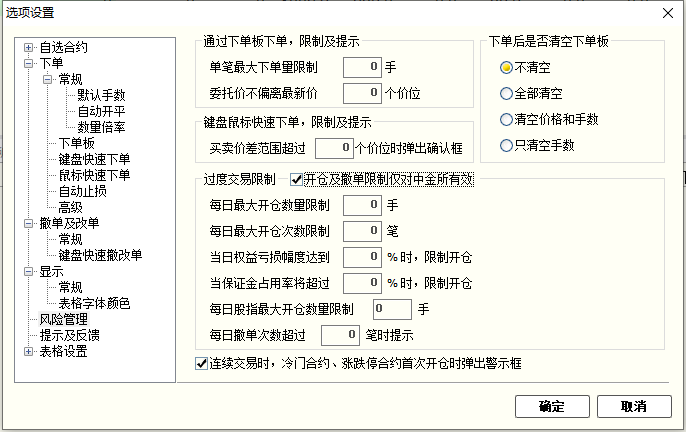Open 提示及反馈 settings page
This screenshot has width=686, height=432.
[x=70, y=336]
